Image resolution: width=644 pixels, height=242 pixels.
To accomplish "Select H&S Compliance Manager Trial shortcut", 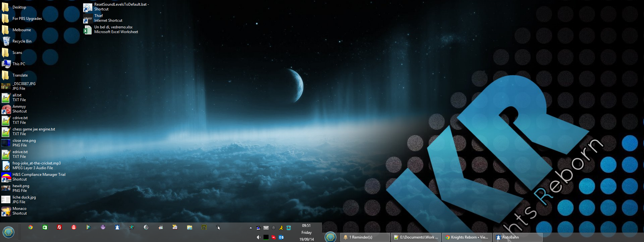I will (x=34, y=177).
